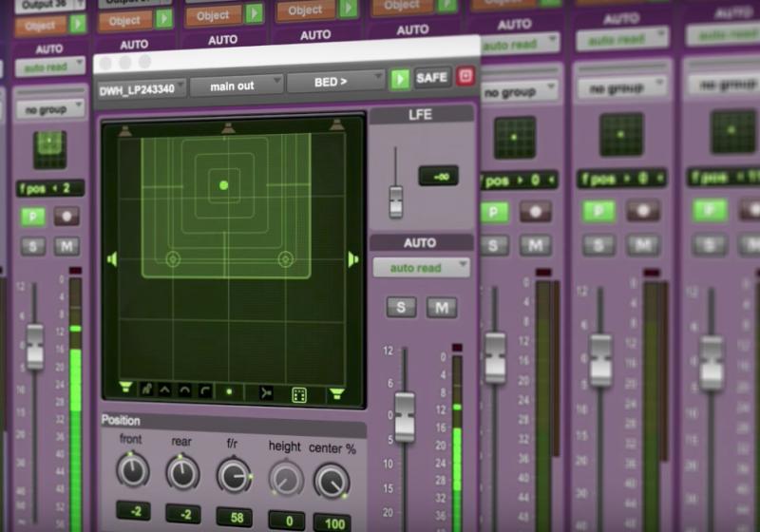Viewport: 760px width, 532px height.
Task: Click the height knob
Action: point(286,479)
